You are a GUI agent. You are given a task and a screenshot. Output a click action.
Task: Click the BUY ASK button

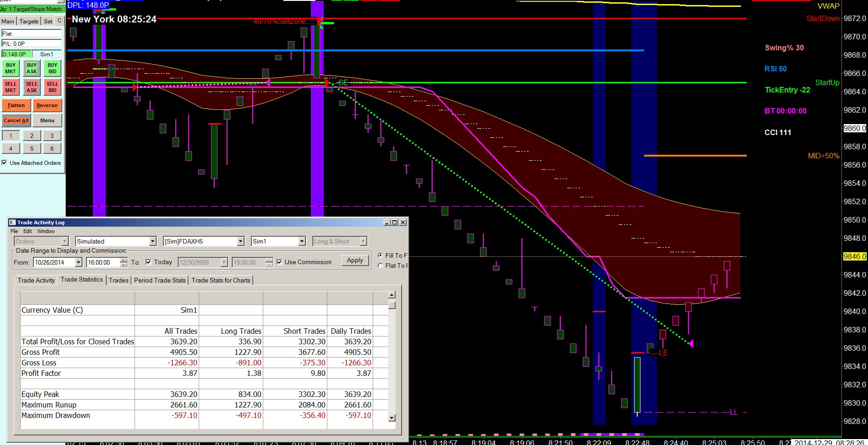pos(32,68)
